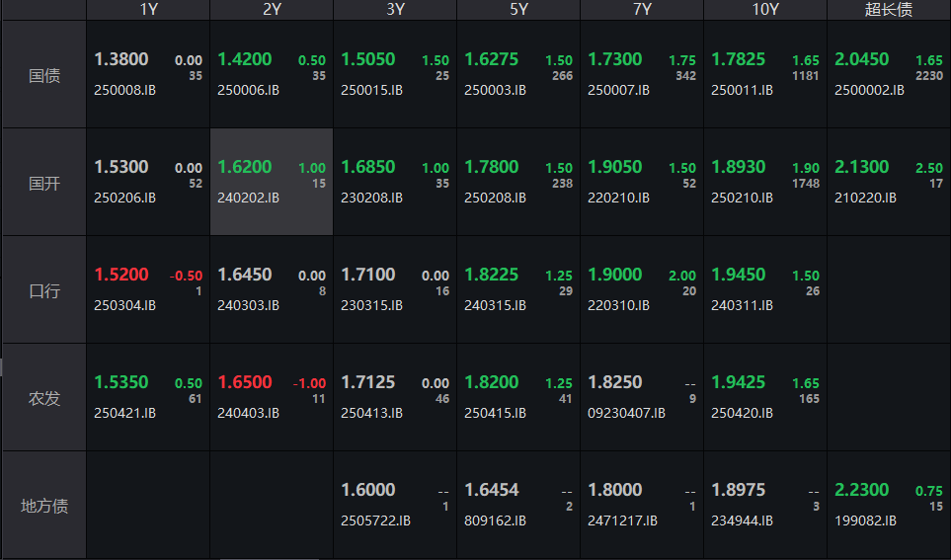Viewport: 951px width, 560px height.
Task: Select the 国开 row label
Action: 43,183
